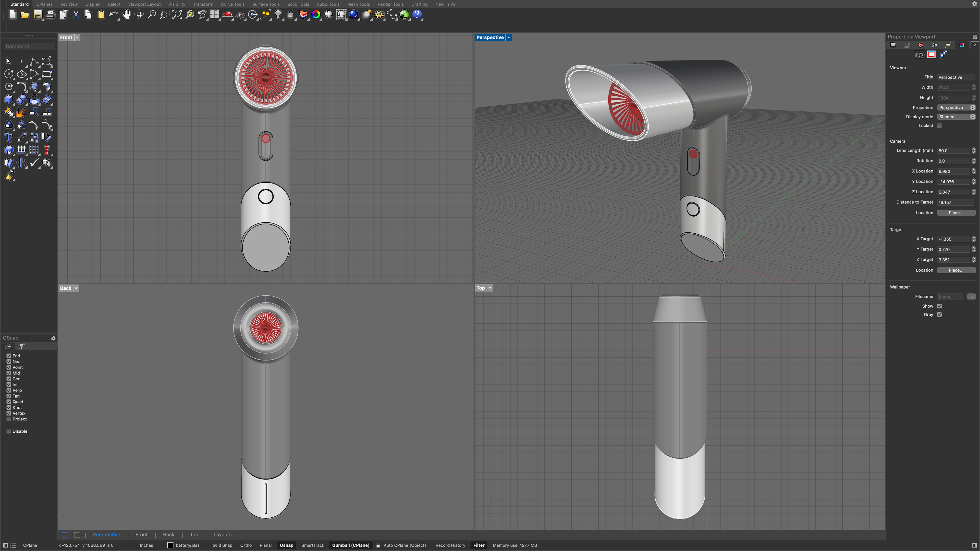Select the Box solid tool
This screenshot has width=980, height=551.
click(x=9, y=99)
